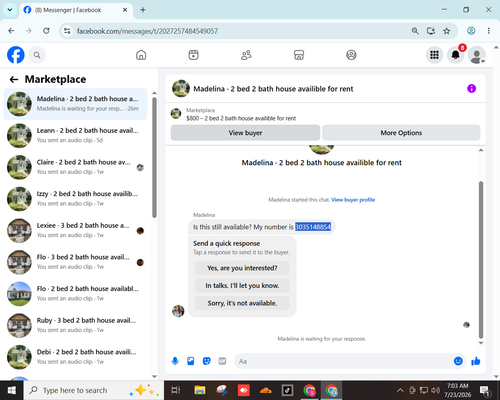The width and height of the screenshot is (500, 400).
Task: Open Flo 3 bed 2 bath conversation
Action: (x=75, y=262)
